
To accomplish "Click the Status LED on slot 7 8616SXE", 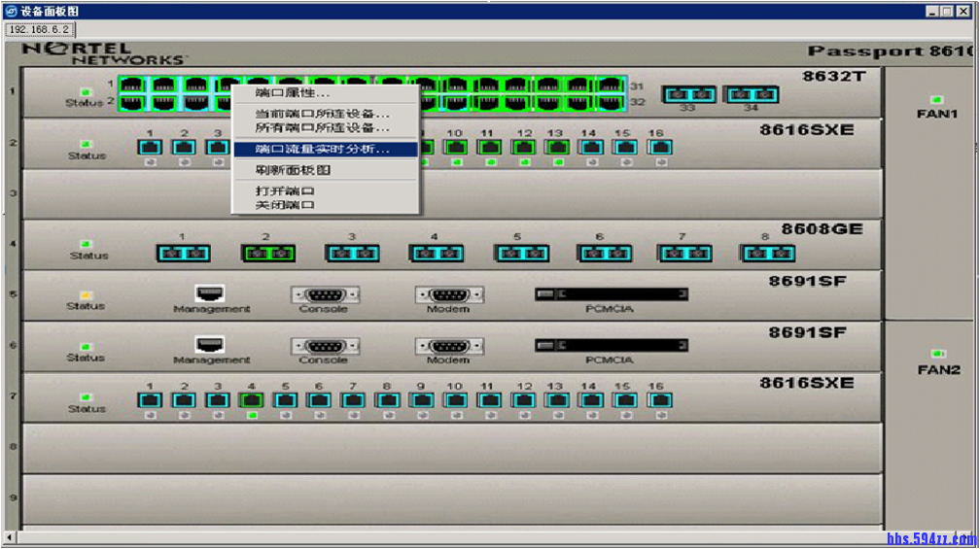I will click(x=86, y=397).
